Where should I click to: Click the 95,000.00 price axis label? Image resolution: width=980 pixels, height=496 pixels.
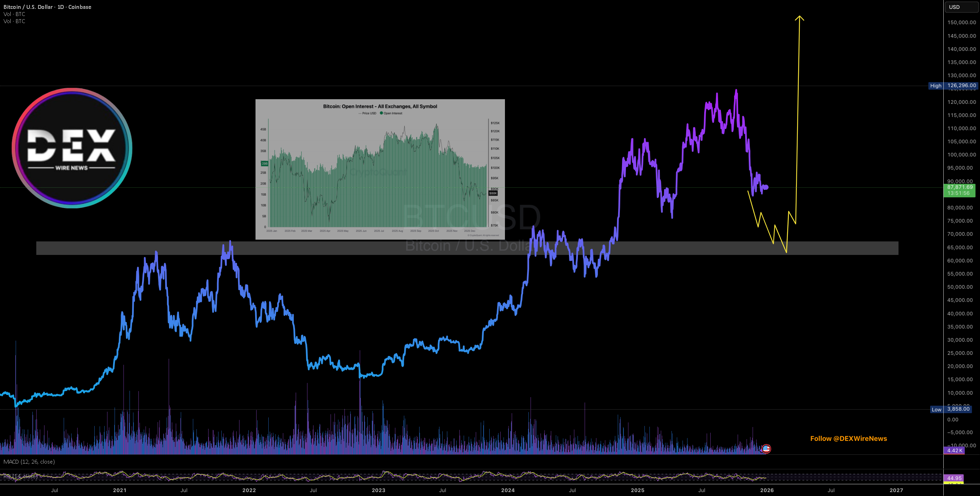960,168
